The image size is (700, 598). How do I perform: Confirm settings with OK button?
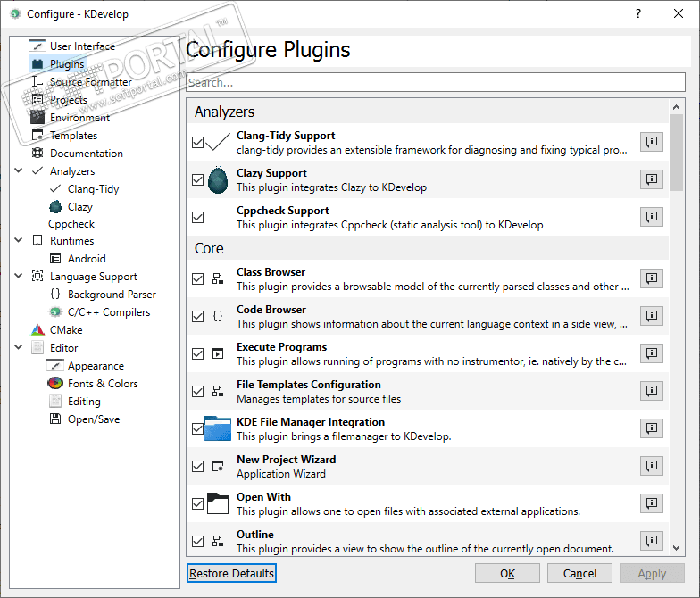coord(507,573)
